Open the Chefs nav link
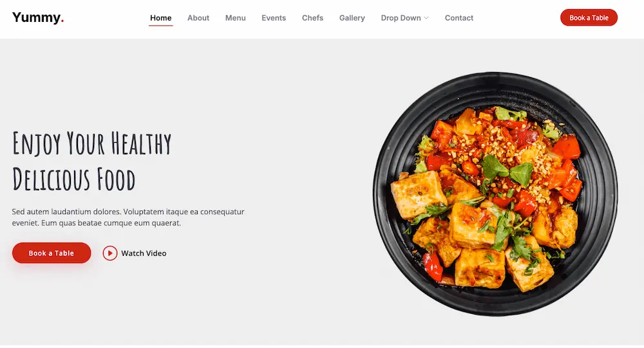 312,18
